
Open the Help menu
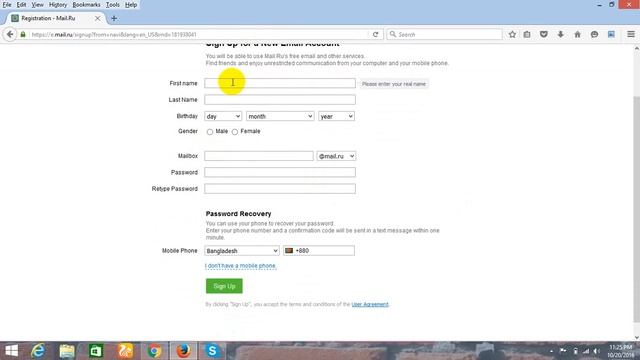(131, 5)
